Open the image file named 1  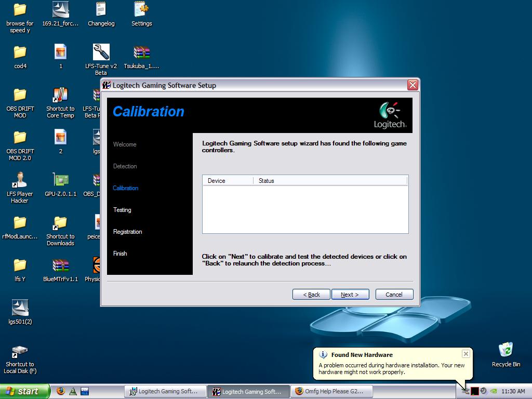point(60,57)
